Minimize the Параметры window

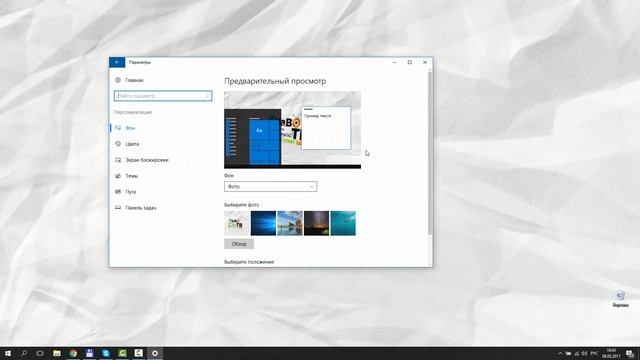pos(394,62)
